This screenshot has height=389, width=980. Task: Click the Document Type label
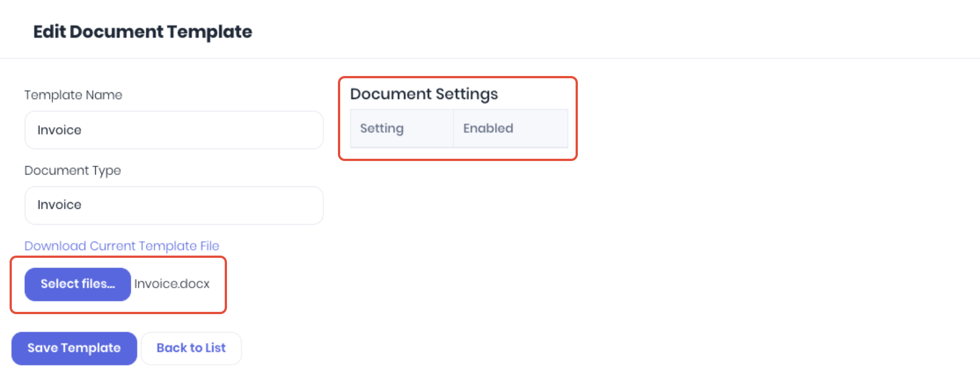(x=73, y=171)
